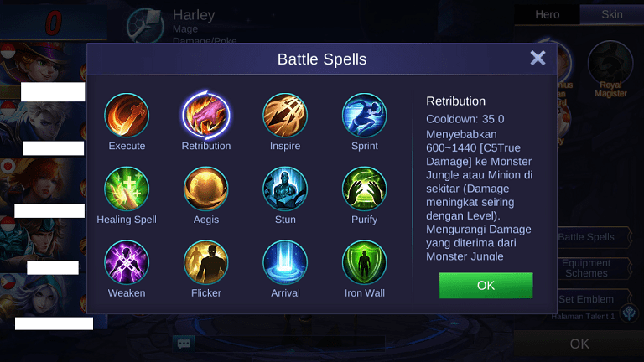Viewport: 644px width, 362px height.
Task: Select the Iron Wall spell
Action: [x=364, y=262]
